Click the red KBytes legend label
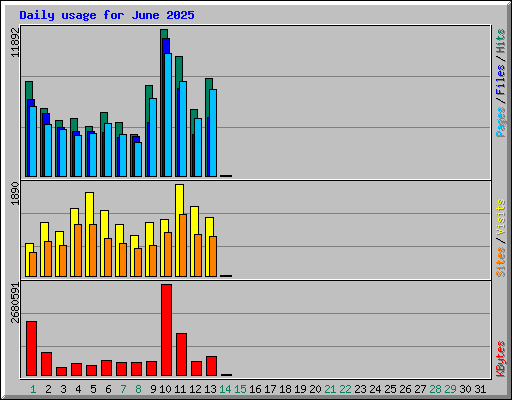The width and height of the screenshot is (512, 400). [x=500, y=359]
